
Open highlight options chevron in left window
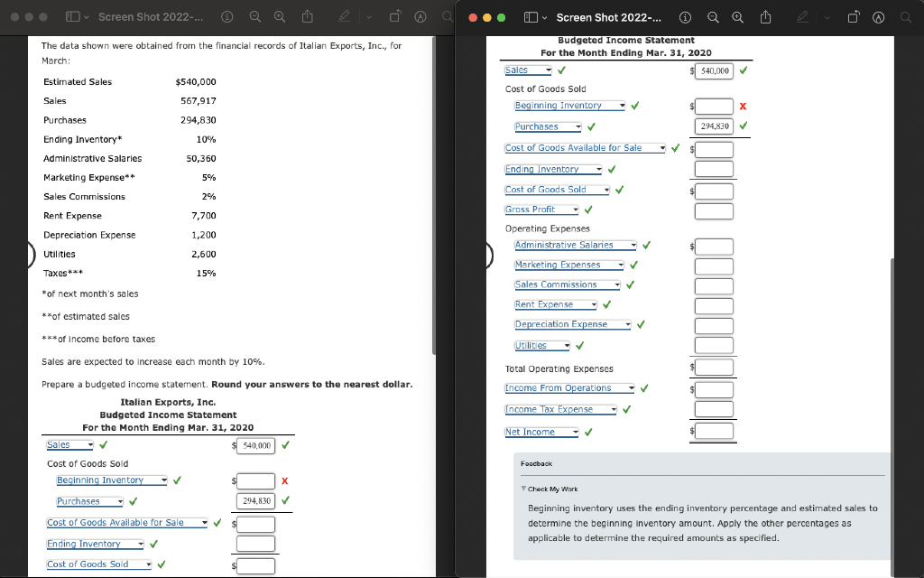coord(369,17)
